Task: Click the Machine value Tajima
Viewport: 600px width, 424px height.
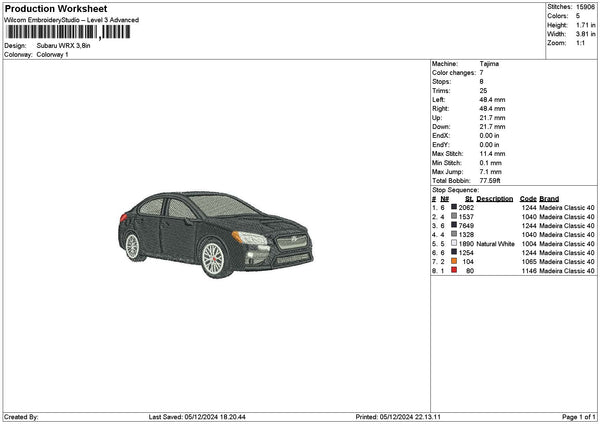Action: coord(489,64)
